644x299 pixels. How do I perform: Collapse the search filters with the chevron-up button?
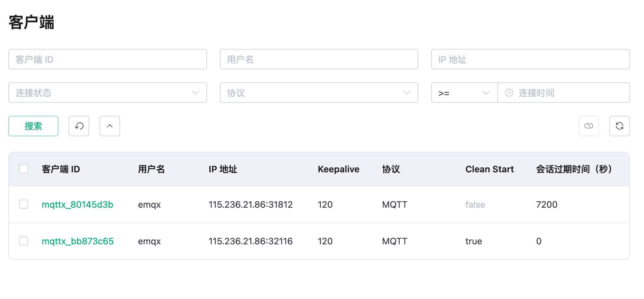point(110,126)
